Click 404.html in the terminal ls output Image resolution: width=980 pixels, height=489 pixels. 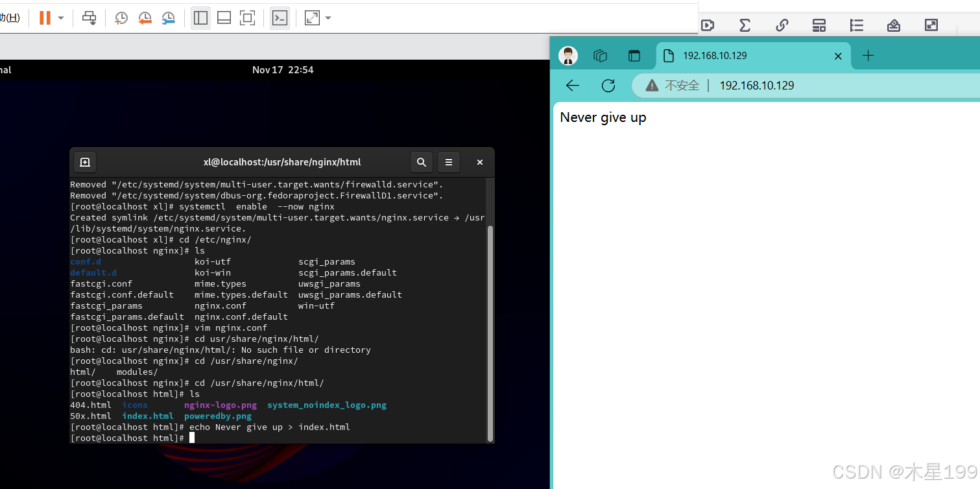[91, 405]
